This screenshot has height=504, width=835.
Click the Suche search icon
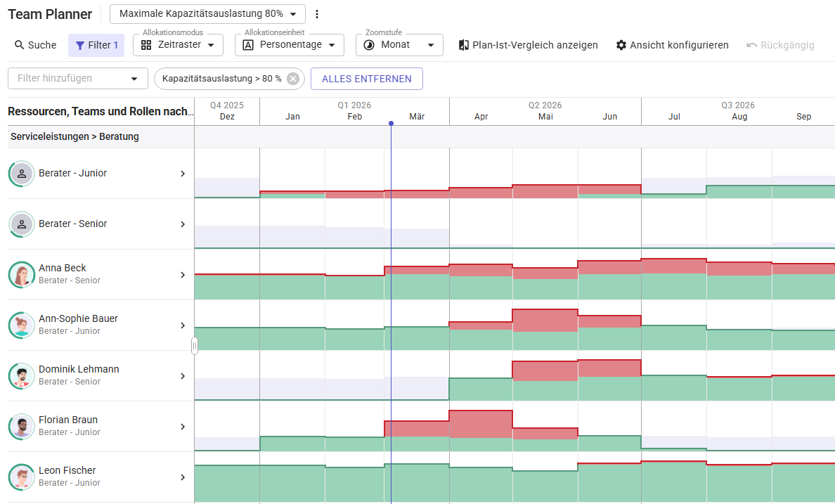coord(18,44)
